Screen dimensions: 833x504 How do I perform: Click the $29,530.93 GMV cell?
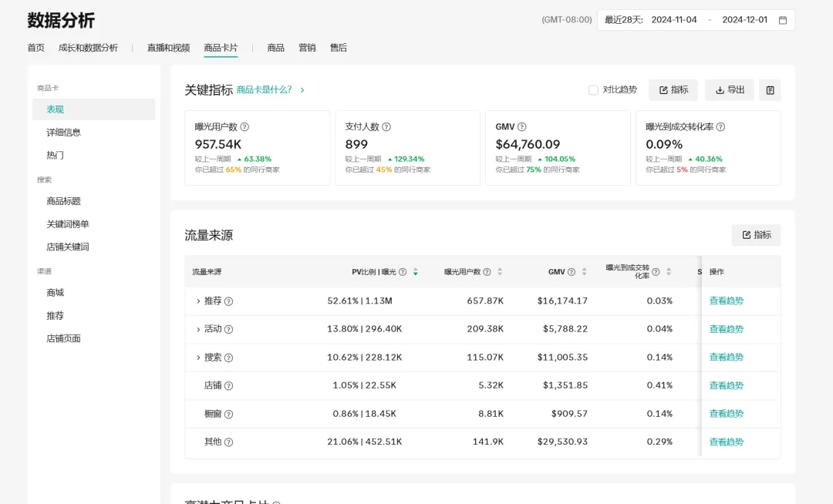(562, 442)
